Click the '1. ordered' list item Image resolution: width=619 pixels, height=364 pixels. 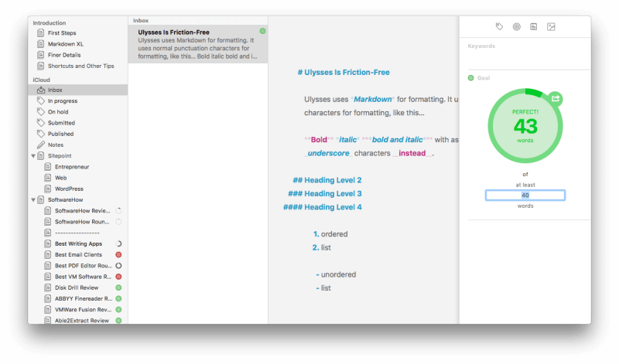(330, 234)
